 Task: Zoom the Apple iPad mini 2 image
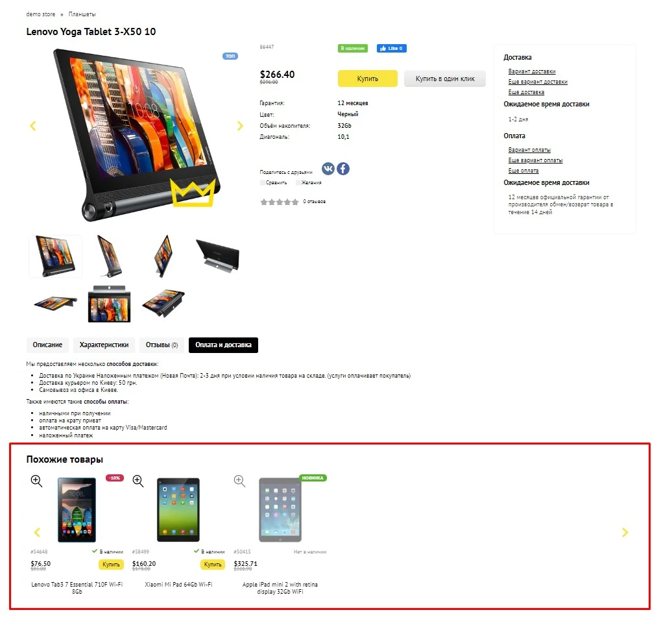point(239,481)
